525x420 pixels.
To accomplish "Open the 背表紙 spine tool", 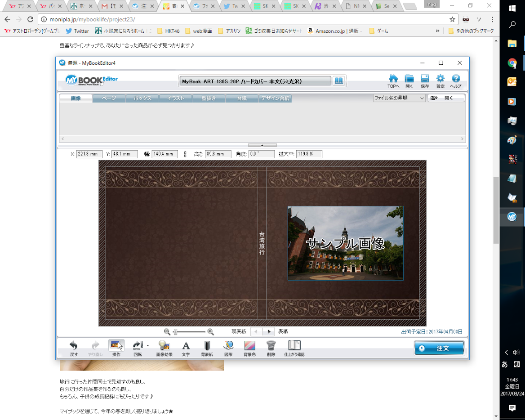I will click(207, 346).
